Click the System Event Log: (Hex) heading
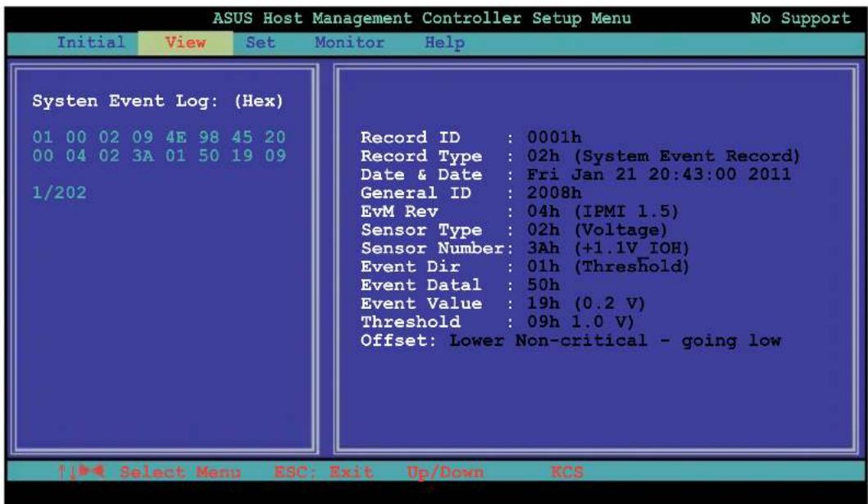 tap(157, 101)
